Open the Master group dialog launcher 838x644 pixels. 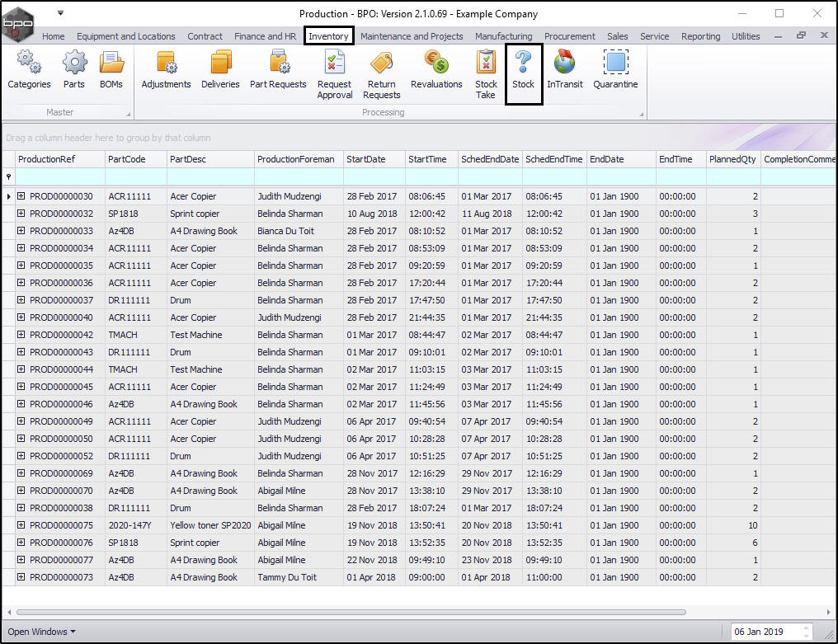pos(129,114)
